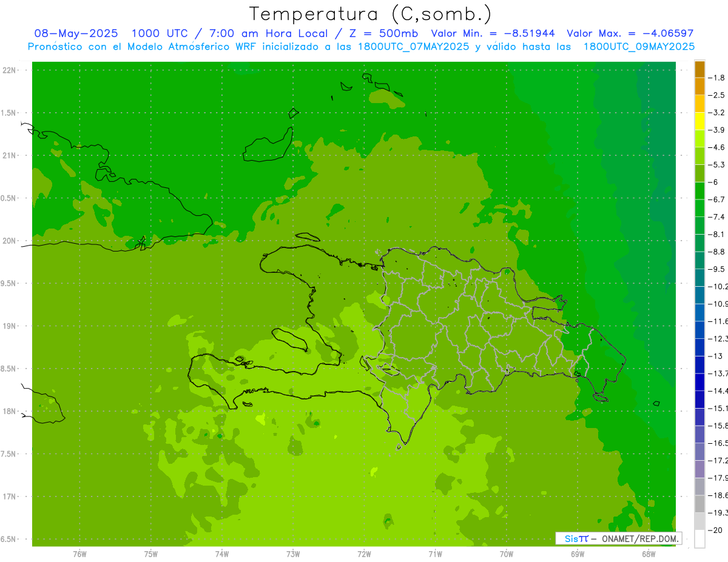
Task: Click the title "Temperatura (C,somb.)"
Action: 371,14
